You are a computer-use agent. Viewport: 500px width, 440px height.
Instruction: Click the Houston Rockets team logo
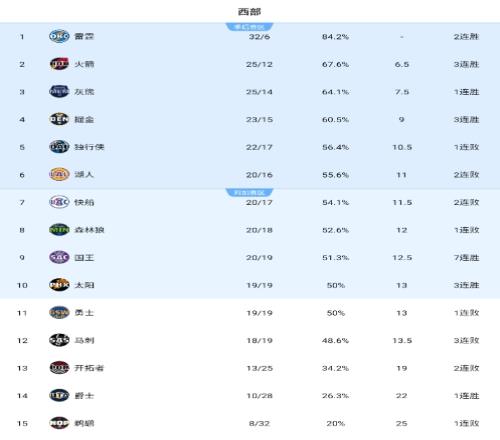click(59, 64)
